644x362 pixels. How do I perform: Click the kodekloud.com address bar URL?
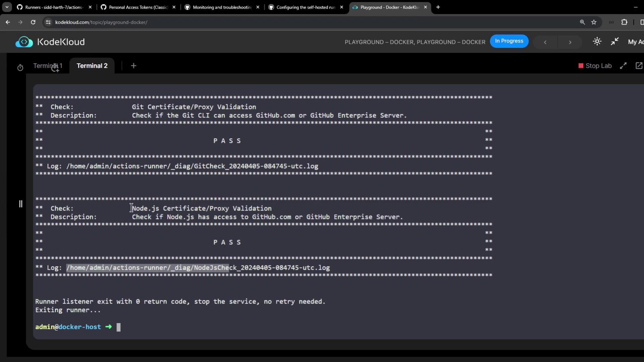pyautogui.click(x=101, y=22)
